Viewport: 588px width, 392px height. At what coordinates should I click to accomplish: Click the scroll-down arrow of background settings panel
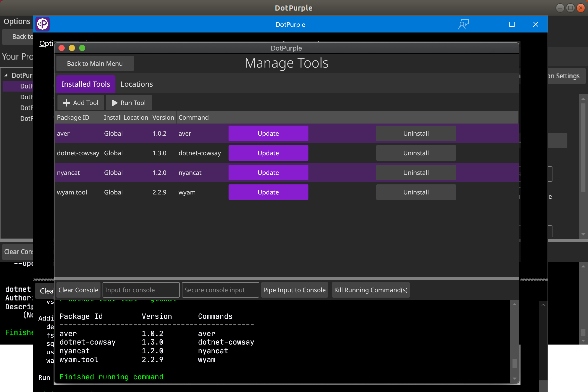point(583,234)
